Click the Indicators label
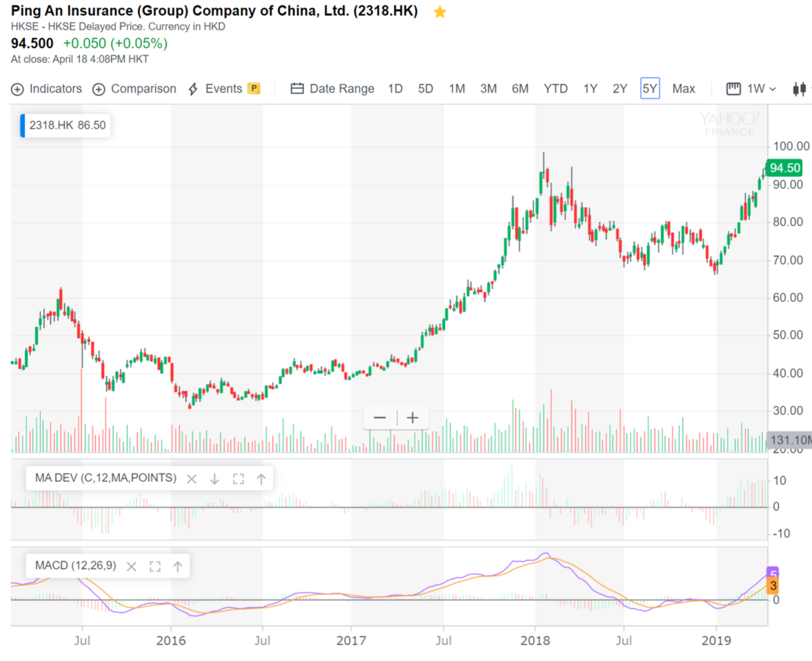812x661 pixels. (x=56, y=89)
